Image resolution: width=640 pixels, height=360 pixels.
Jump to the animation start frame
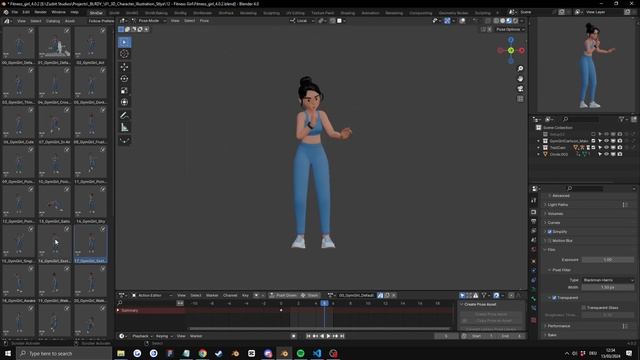point(308,336)
